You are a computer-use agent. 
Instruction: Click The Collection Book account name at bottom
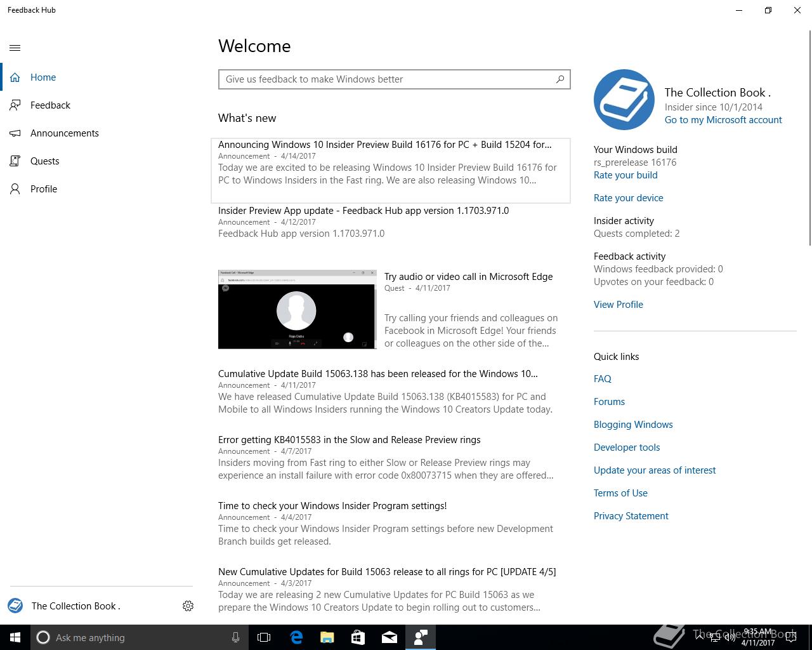coord(76,606)
